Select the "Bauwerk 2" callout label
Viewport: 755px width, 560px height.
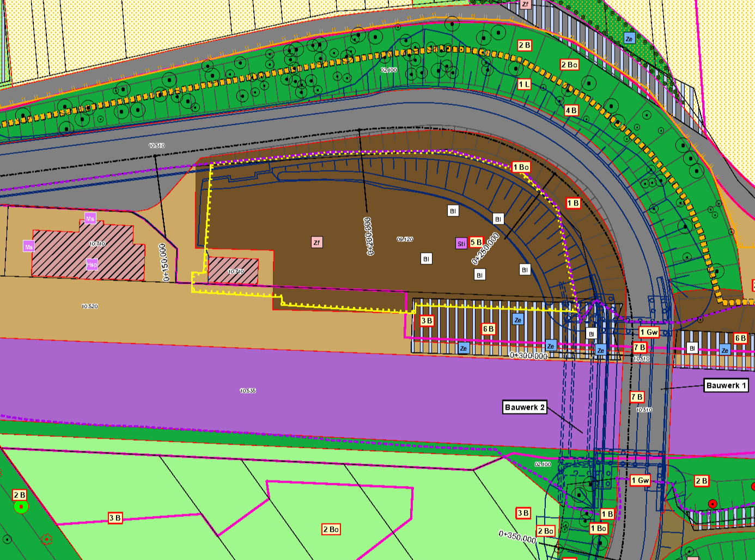point(525,407)
